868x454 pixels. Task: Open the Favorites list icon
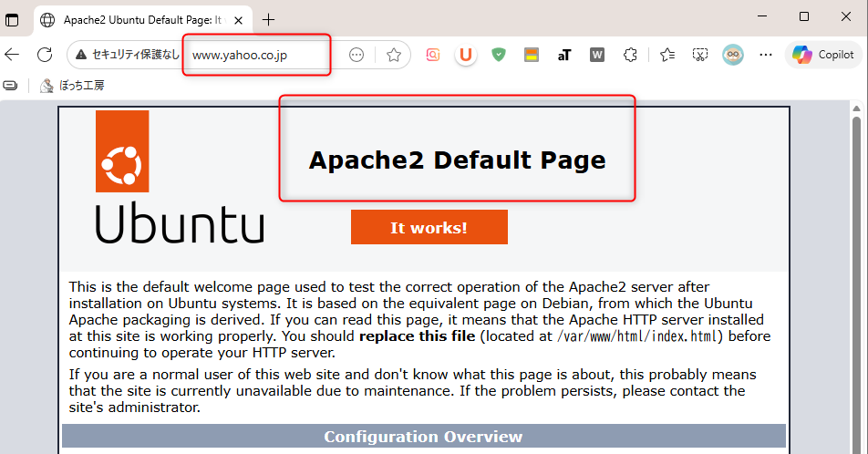click(666, 55)
